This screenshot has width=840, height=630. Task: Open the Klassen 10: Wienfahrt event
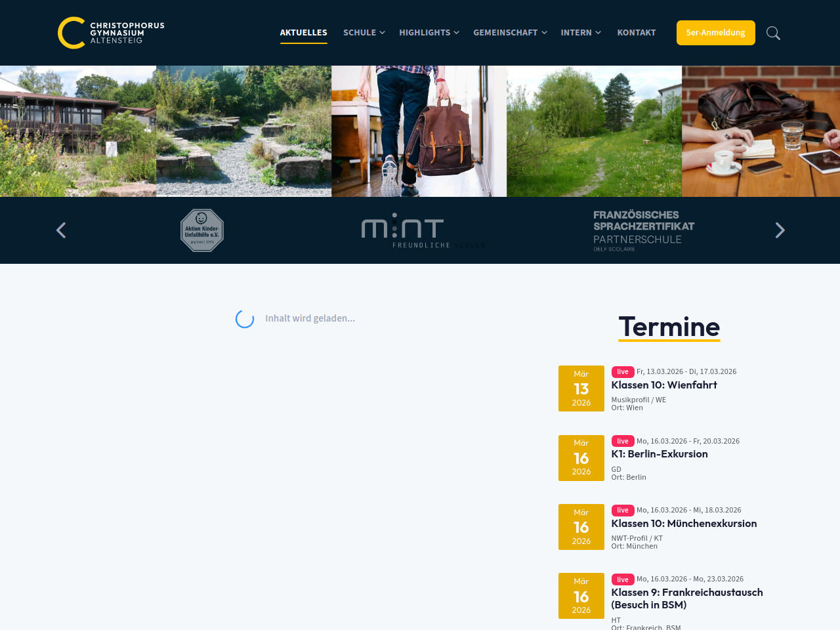click(x=664, y=385)
